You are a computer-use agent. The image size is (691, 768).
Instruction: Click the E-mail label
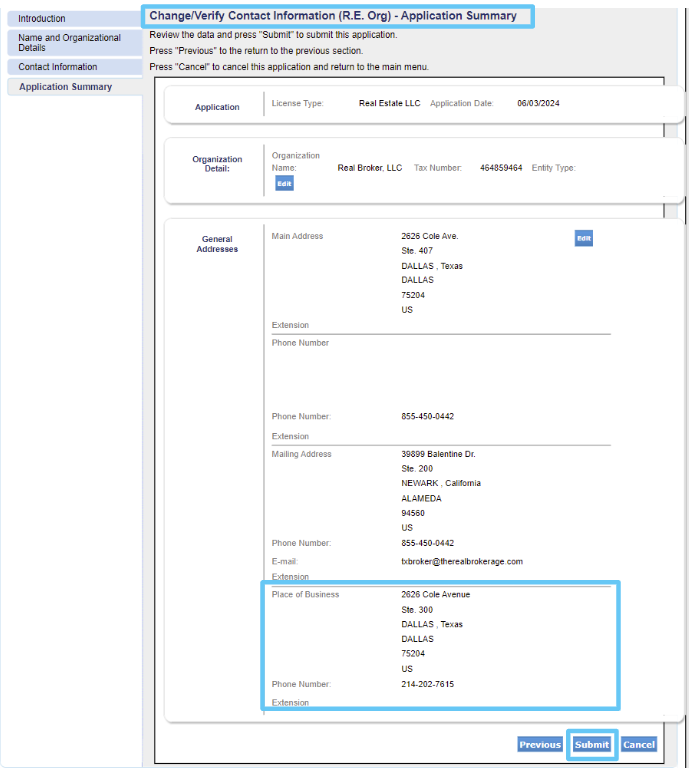pos(285,562)
